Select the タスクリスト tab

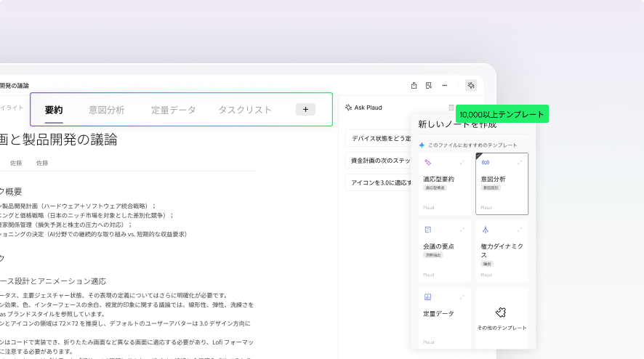click(x=245, y=110)
